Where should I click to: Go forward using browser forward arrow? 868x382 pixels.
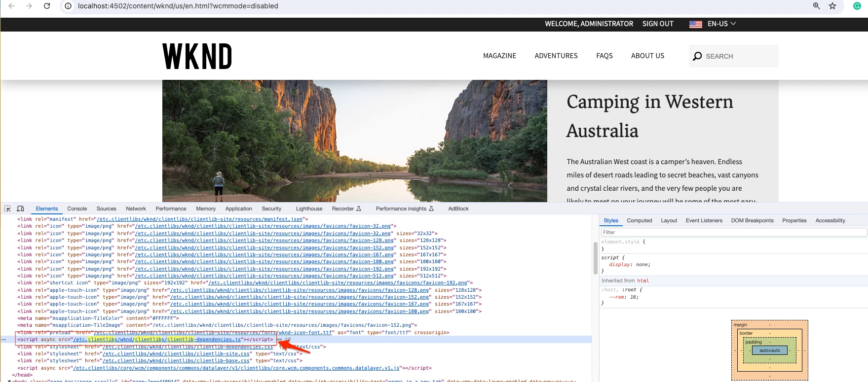[29, 6]
